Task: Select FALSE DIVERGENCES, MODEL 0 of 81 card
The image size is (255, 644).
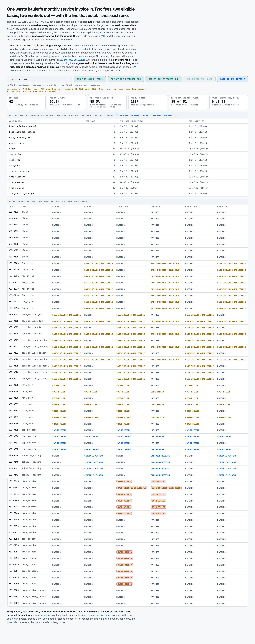Action: point(229,102)
